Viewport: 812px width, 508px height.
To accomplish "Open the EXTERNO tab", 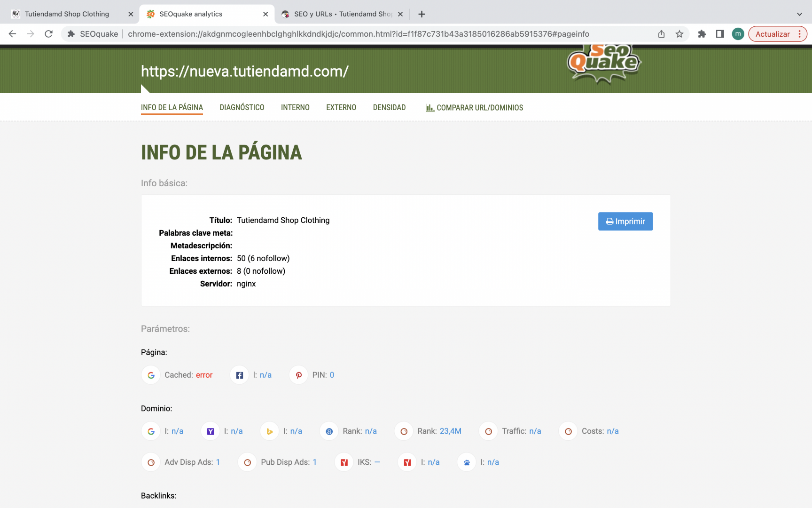I will (341, 107).
